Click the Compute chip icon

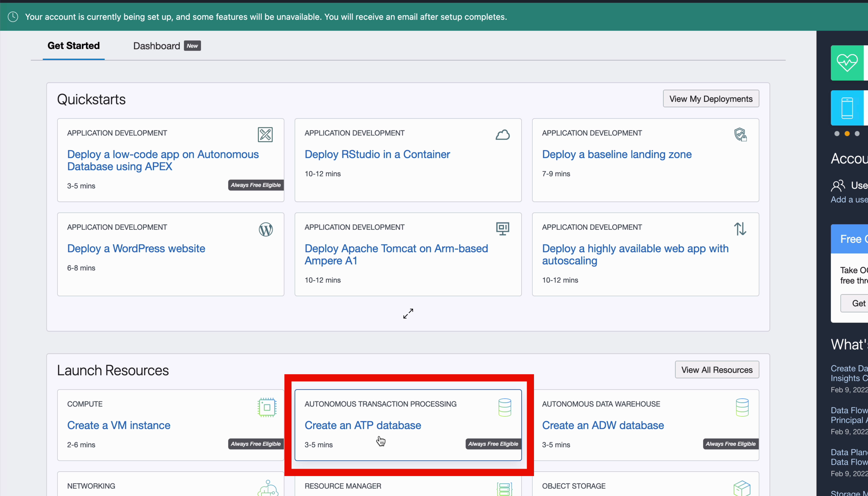click(267, 407)
